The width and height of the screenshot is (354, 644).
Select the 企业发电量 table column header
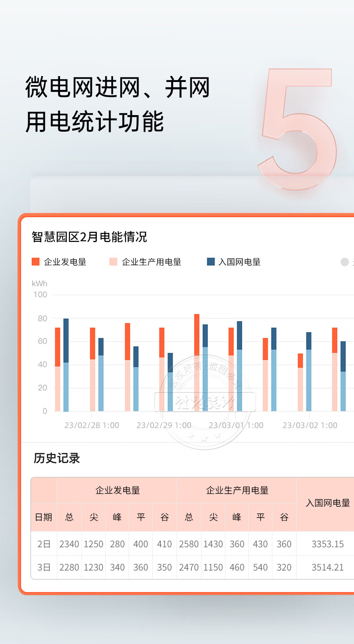pyautogui.click(x=117, y=490)
